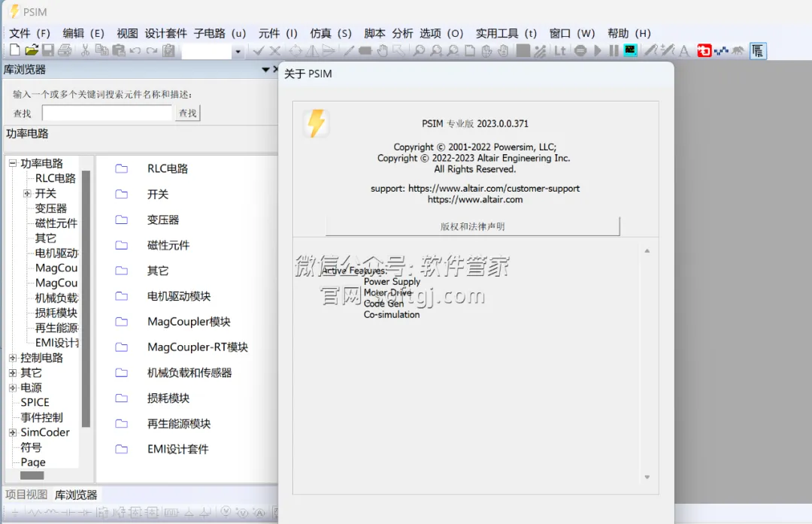Open the 文件 (F) menu
The image size is (812, 524).
click(x=29, y=33)
